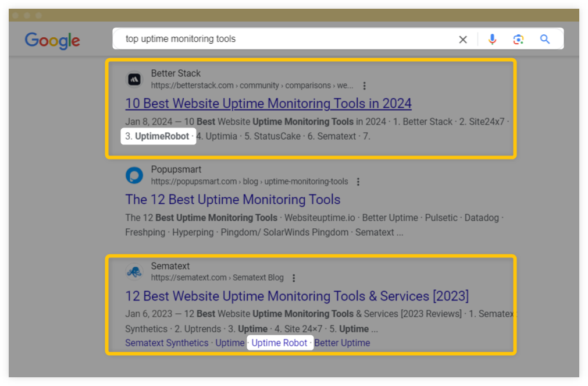The height and width of the screenshot is (386, 588).
Task: Click the Uptime Robot sitelink
Action: coord(280,343)
